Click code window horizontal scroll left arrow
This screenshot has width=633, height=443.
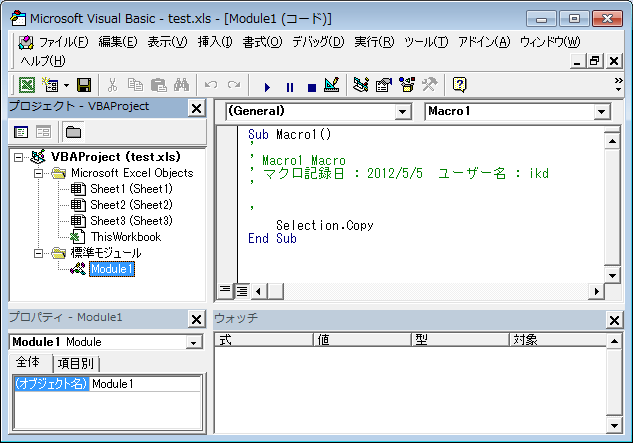coord(258,291)
